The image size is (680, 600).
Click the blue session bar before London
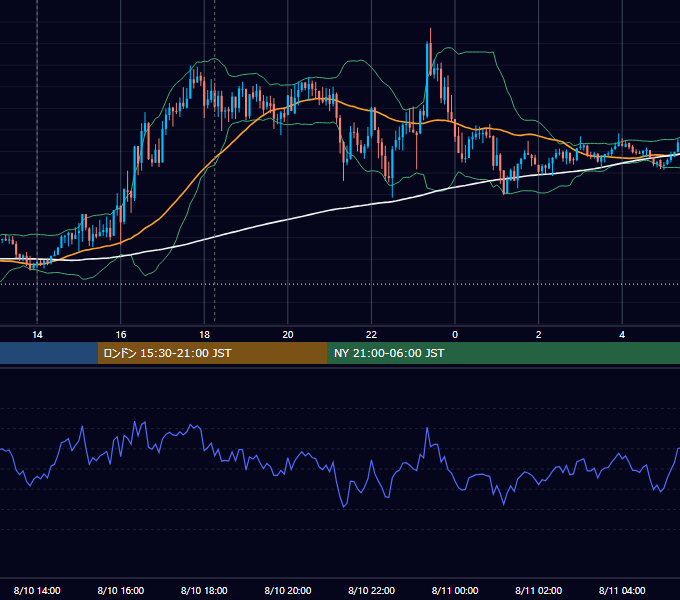pyautogui.click(x=49, y=353)
